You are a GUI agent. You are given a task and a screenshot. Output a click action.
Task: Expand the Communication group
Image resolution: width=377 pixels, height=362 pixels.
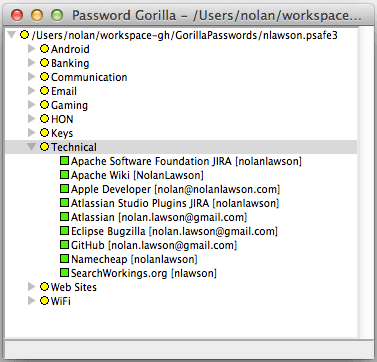[x=32, y=77]
